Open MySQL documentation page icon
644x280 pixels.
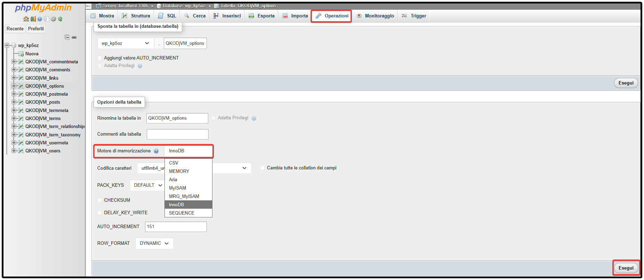[x=46, y=19]
